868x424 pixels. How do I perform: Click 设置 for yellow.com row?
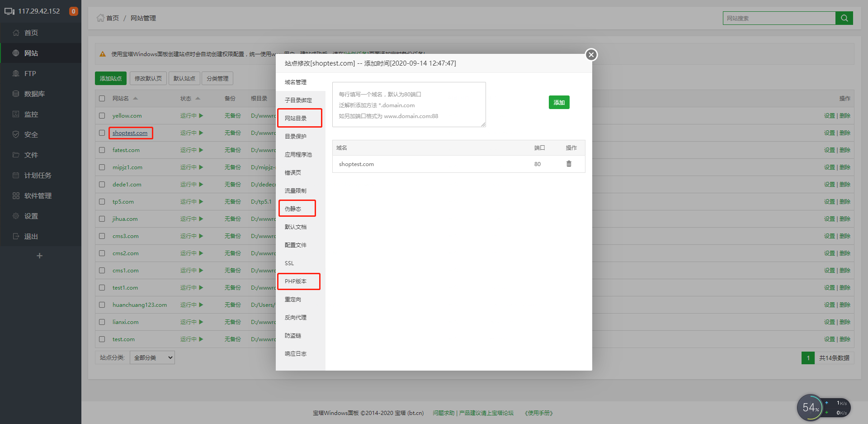[x=830, y=116]
